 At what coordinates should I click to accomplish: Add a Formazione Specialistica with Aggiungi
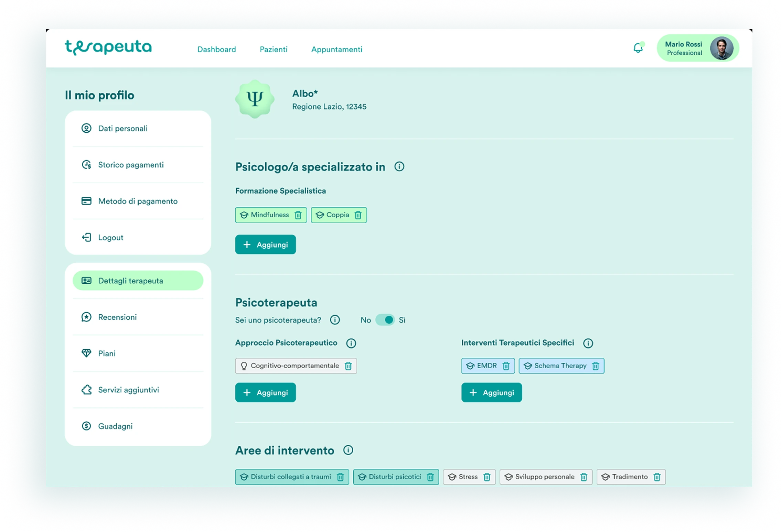[x=265, y=245]
